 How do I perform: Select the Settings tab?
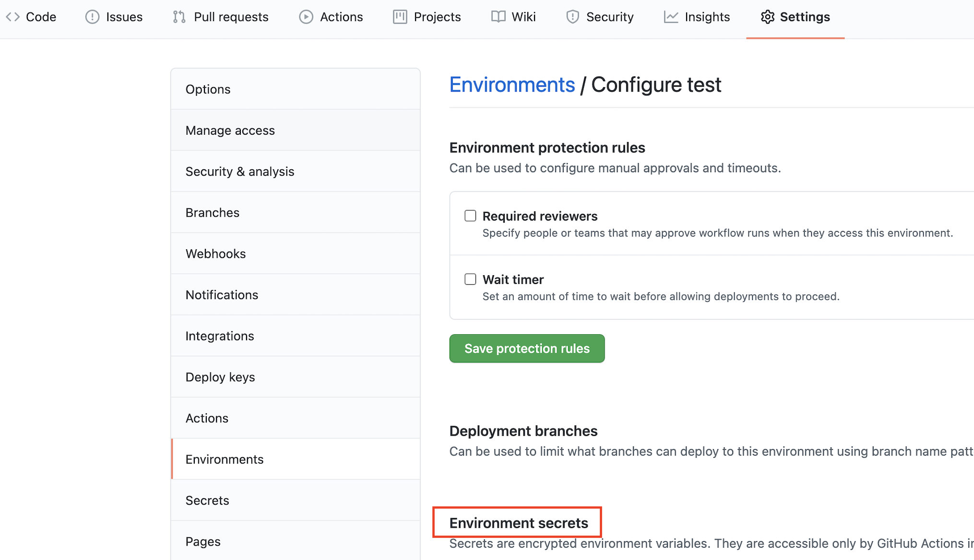[x=795, y=17]
